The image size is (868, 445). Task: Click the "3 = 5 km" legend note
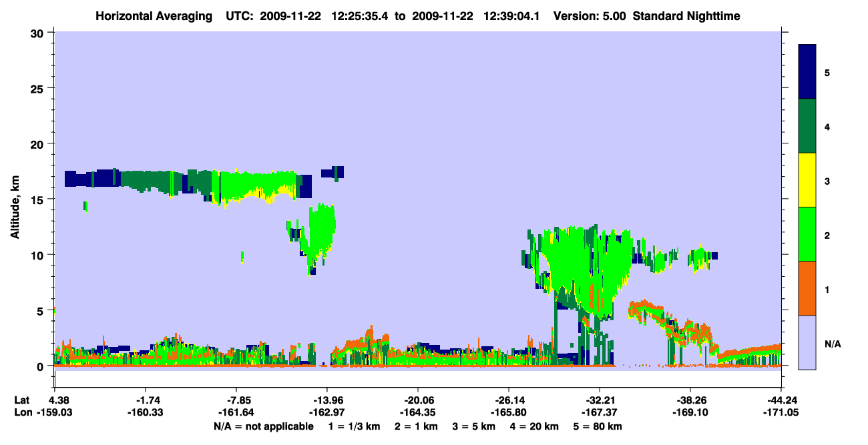pyautogui.click(x=473, y=426)
